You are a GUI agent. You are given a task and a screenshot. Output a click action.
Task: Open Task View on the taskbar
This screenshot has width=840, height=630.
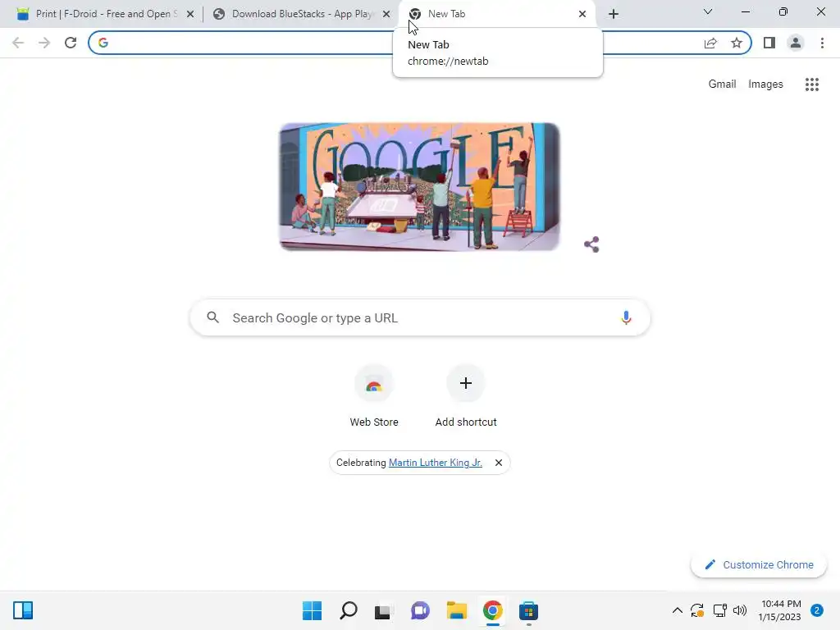(382, 610)
